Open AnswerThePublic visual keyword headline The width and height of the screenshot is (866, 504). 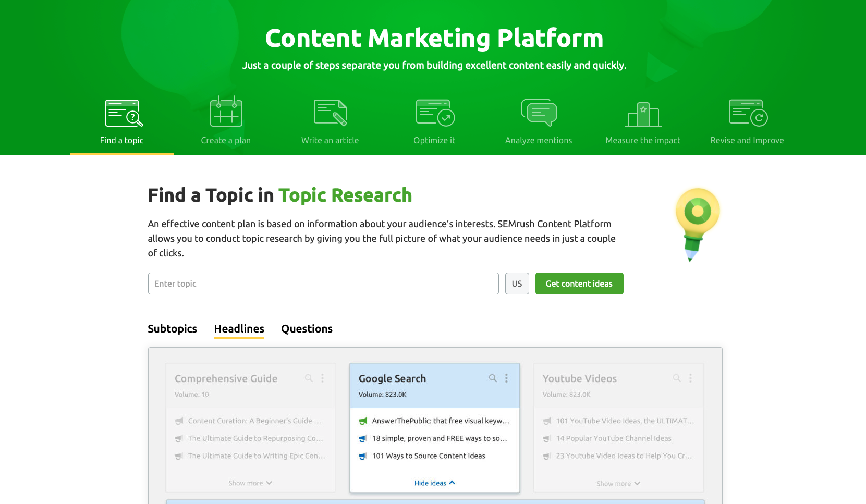click(x=441, y=421)
